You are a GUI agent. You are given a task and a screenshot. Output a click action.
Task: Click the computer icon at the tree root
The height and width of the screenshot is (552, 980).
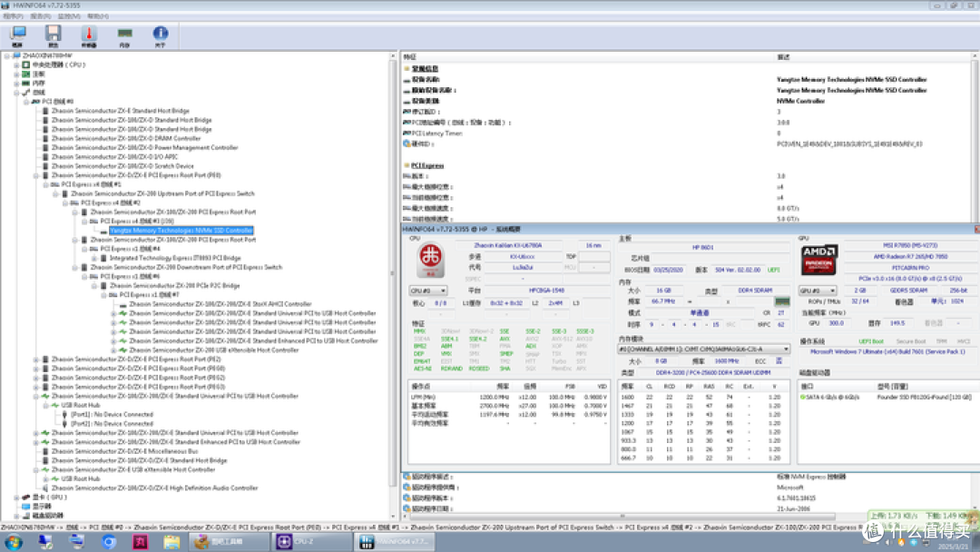click(x=16, y=55)
